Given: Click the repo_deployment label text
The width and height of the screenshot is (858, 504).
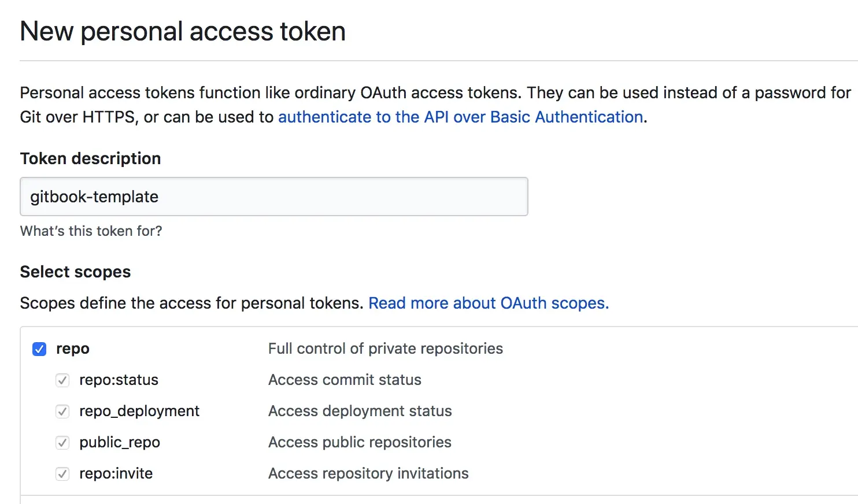Looking at the screenshot, I should [139, 411].
